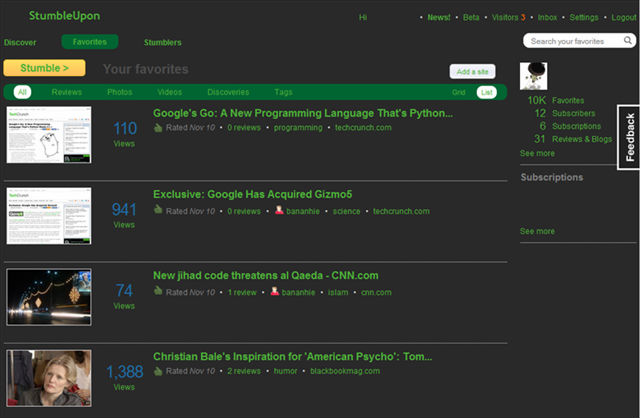Click bananhie username in CNN row
Viewport: 640px width, 418px height.
(x=298, y=293)
